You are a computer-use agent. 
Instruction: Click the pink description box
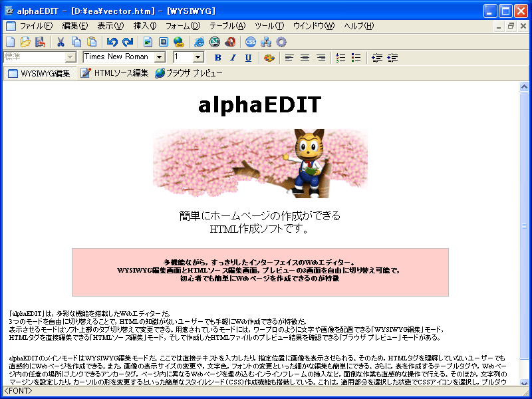(x=260, y=272)
